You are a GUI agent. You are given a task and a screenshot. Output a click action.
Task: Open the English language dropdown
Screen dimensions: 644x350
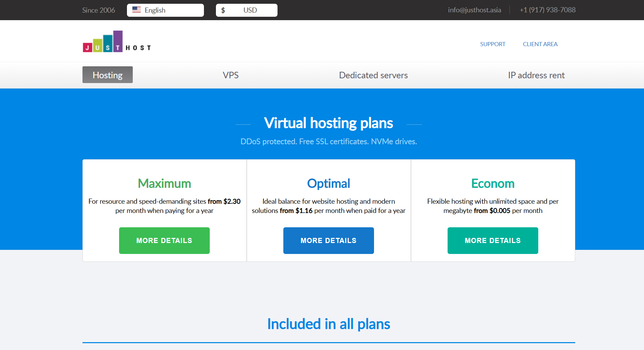[165, 10]
